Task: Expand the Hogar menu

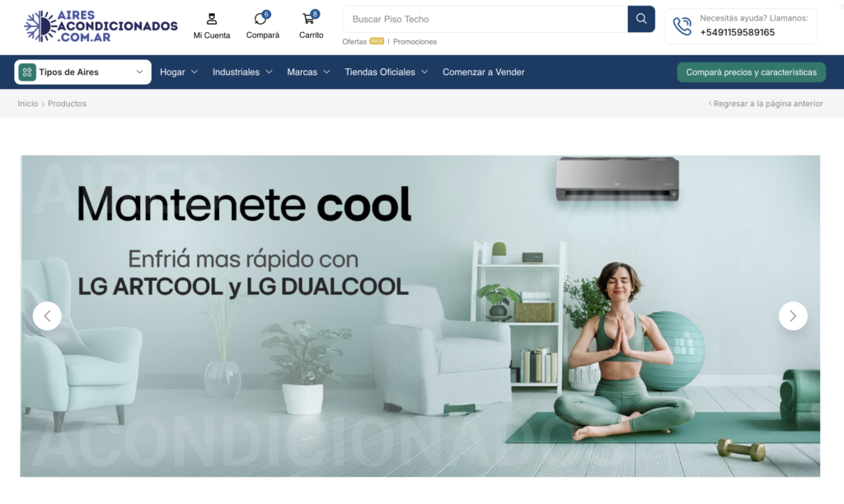Action: tap(179, 72)
